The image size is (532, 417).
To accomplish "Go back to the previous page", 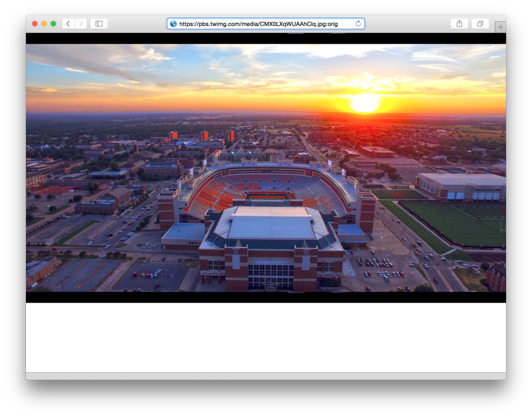I will click(68, 24).
